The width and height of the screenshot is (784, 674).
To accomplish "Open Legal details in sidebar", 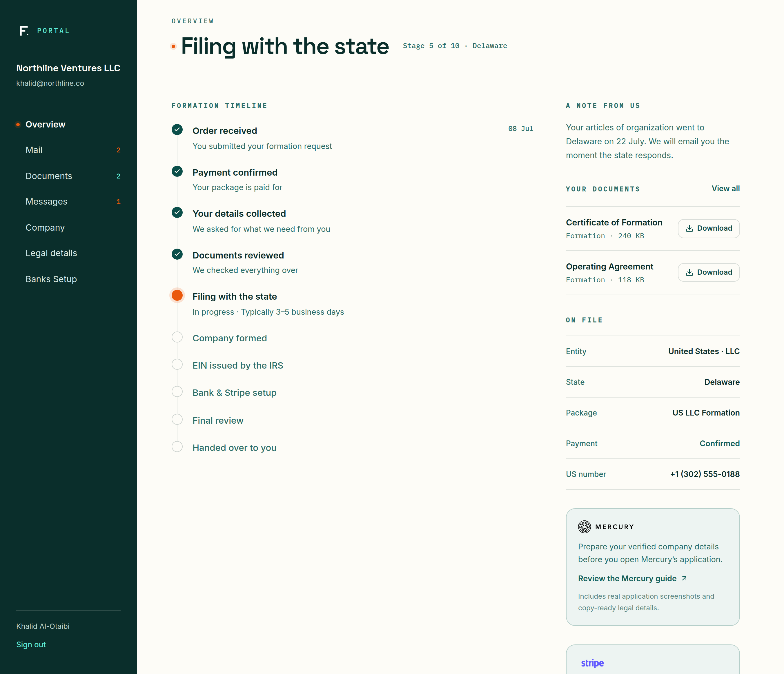I will (x=51, y=253).
